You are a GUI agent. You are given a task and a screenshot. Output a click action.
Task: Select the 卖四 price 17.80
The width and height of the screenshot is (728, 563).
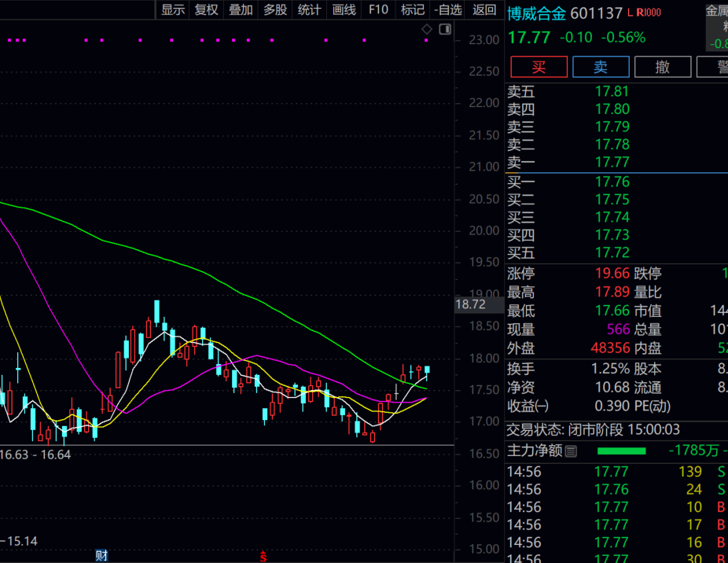tap(612, 109)
